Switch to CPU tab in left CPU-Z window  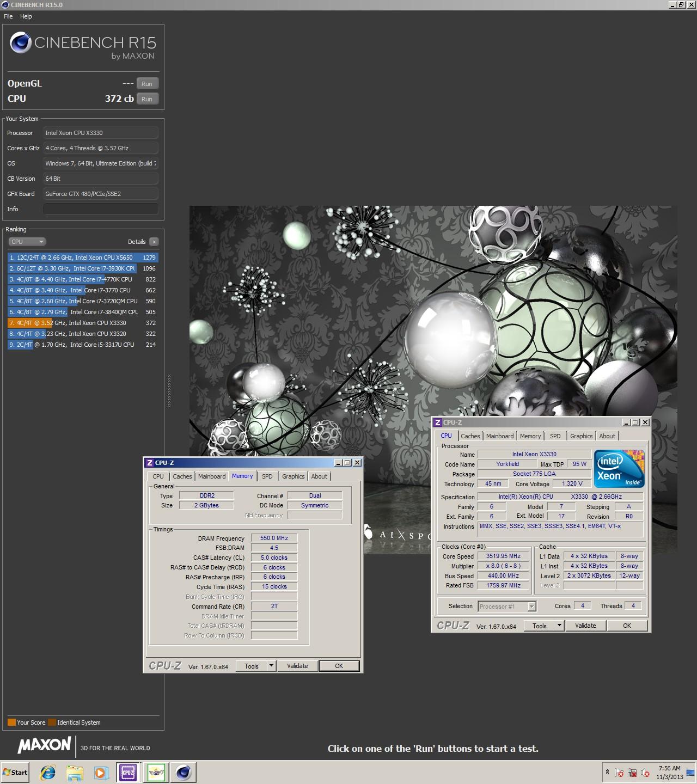point(158,476)
